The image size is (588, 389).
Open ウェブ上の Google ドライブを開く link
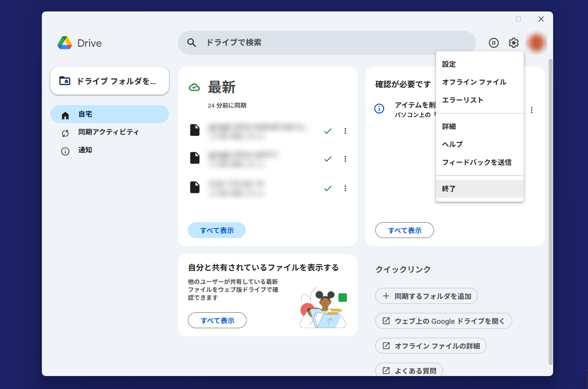[x=443, y=321]
